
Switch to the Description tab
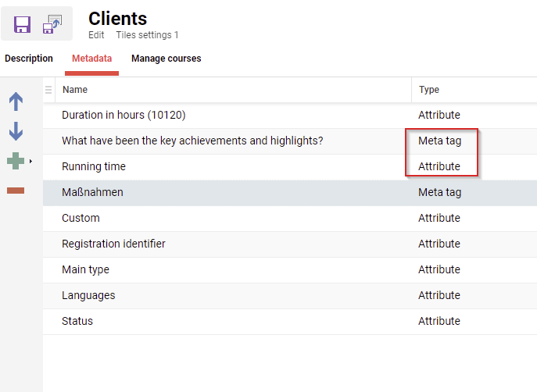29,59
